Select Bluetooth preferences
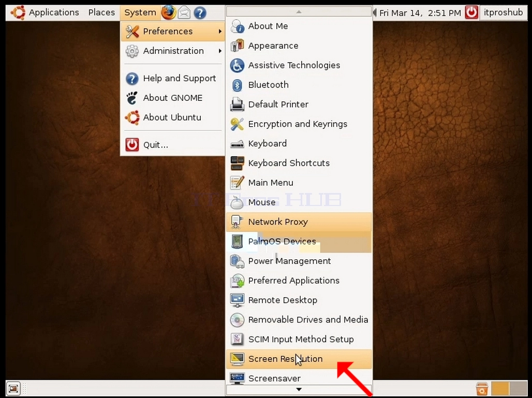The image size is (532, 398). pos(299,85)
